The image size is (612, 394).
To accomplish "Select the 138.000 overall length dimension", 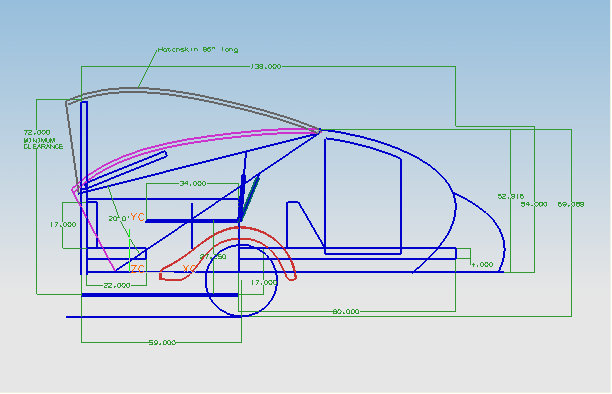I will 265,66.
